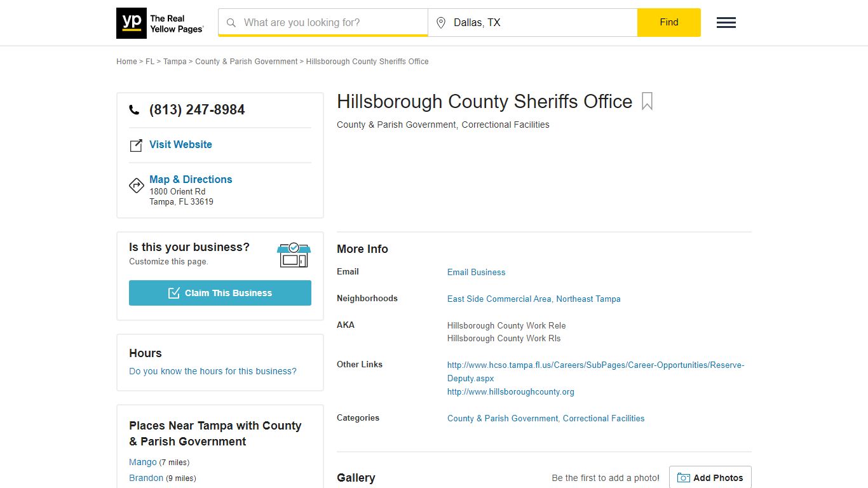This screenshot has height=488, width=868.
Task: Visit the hillsboroughcounty.org link
Action: point(510,391)
